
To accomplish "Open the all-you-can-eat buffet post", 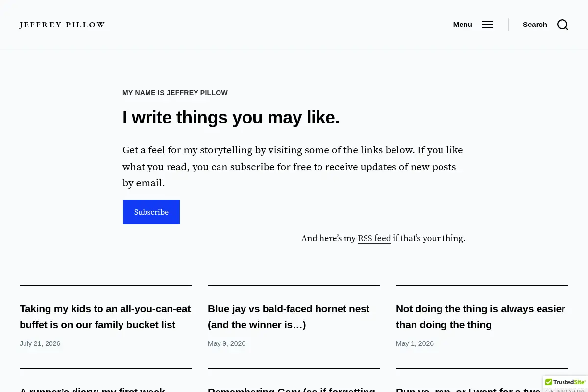I will 105,317.
